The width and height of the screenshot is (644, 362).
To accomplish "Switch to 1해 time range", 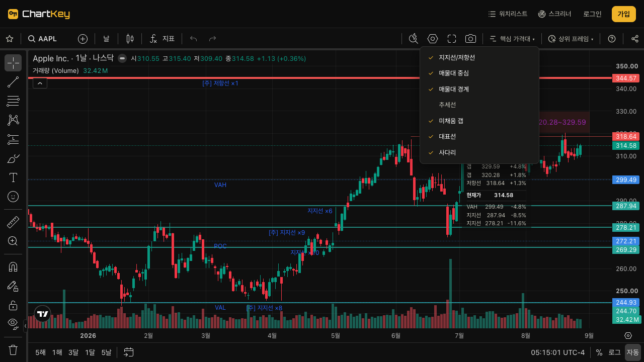I will tap(57, 352).
